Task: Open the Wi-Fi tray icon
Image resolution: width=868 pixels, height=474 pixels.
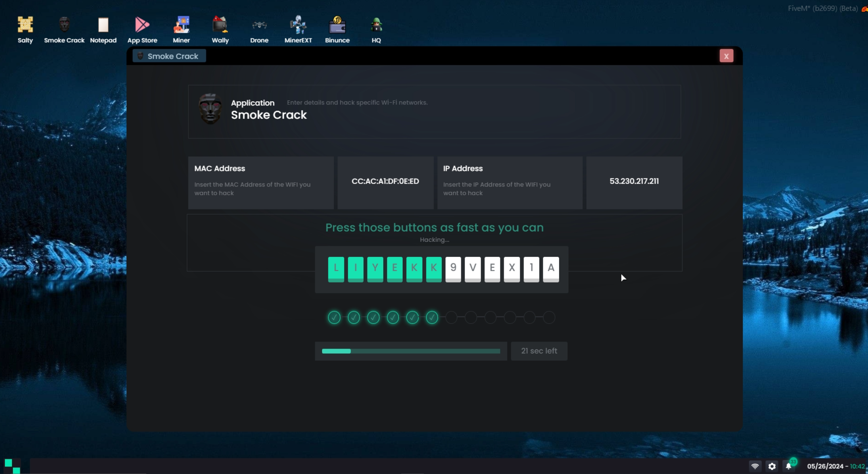Action: tap(755, 466)
